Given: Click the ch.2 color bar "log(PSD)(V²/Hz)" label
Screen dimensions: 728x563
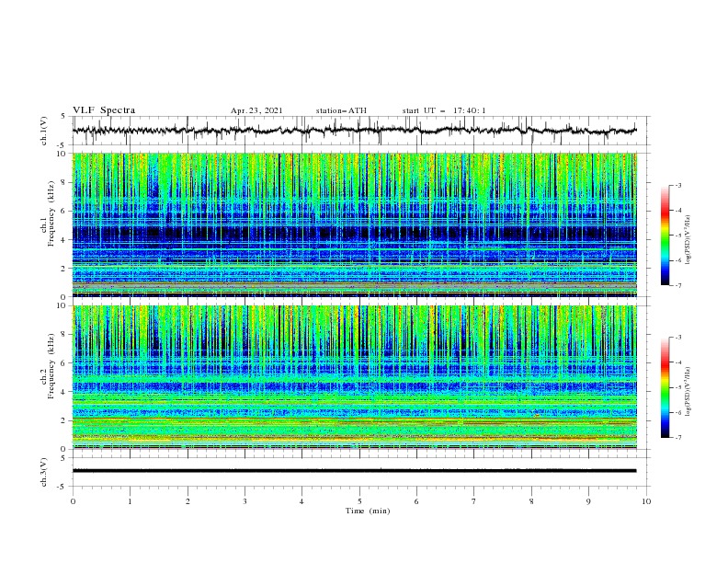Looking at the screenshot, I should click(688, 392).
